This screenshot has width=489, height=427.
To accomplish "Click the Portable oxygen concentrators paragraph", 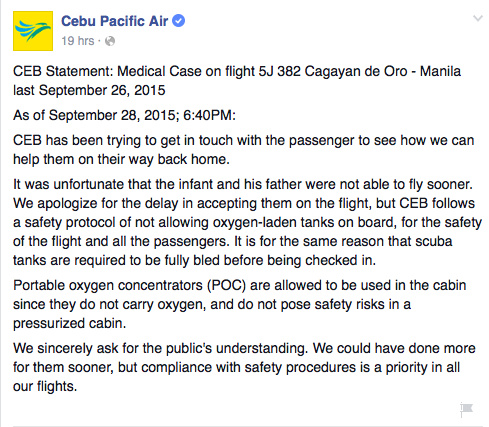I will pyautogui.click(x=239, y=304).
